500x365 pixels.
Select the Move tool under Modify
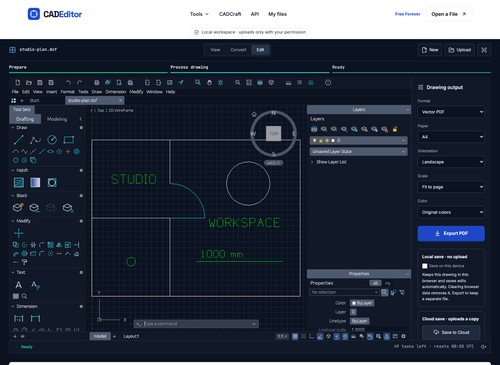tap(19, 233)
